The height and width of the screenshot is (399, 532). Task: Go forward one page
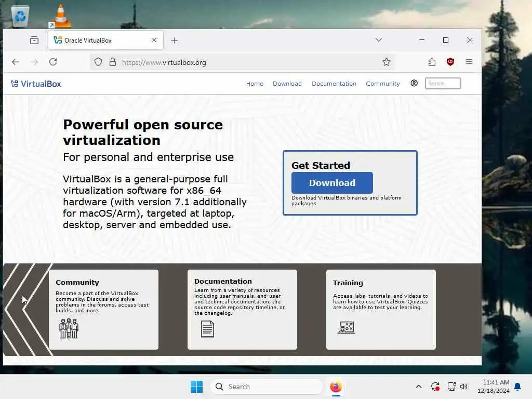[34, 62]
